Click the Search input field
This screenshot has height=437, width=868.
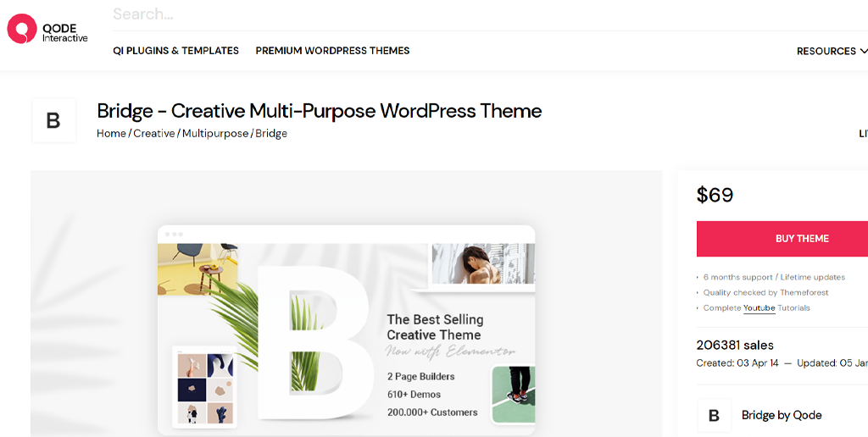click(x=490, y=14)
